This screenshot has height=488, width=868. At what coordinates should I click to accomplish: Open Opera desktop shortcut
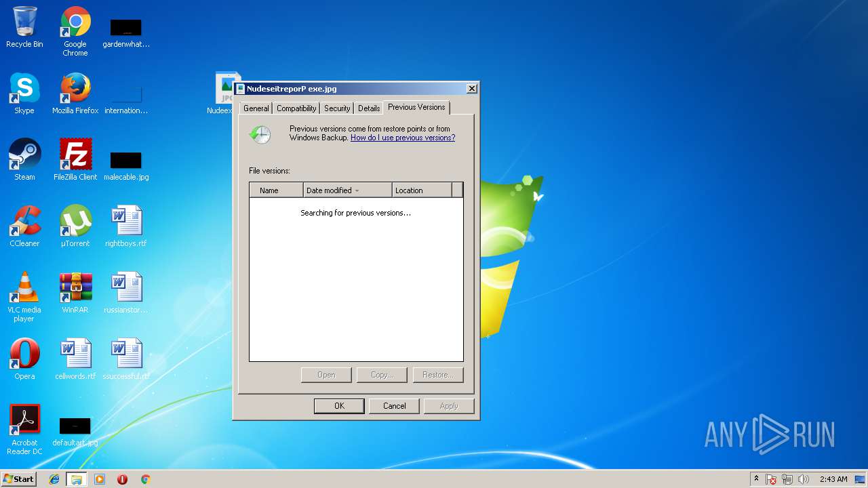(24, 359)
